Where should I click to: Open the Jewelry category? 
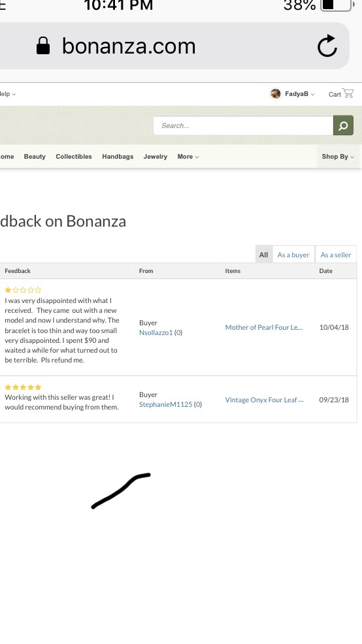click(x=156, y=157)
